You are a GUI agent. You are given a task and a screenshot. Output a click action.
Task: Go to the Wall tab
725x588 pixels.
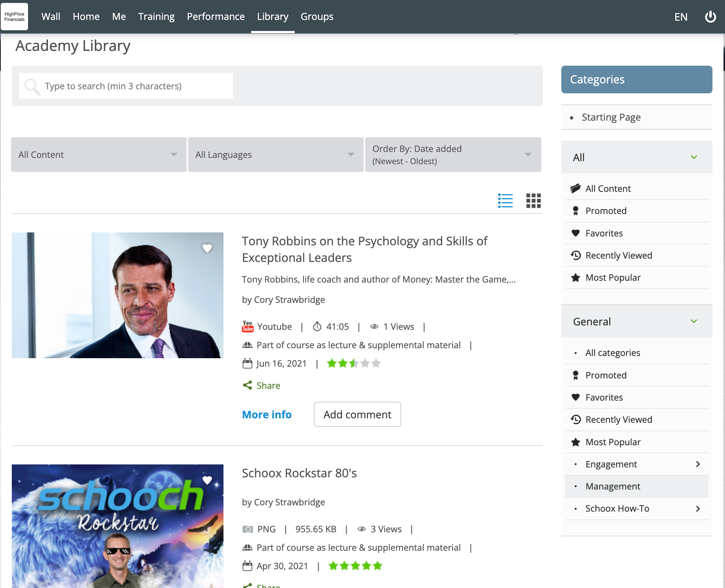(x=51, y=17)
